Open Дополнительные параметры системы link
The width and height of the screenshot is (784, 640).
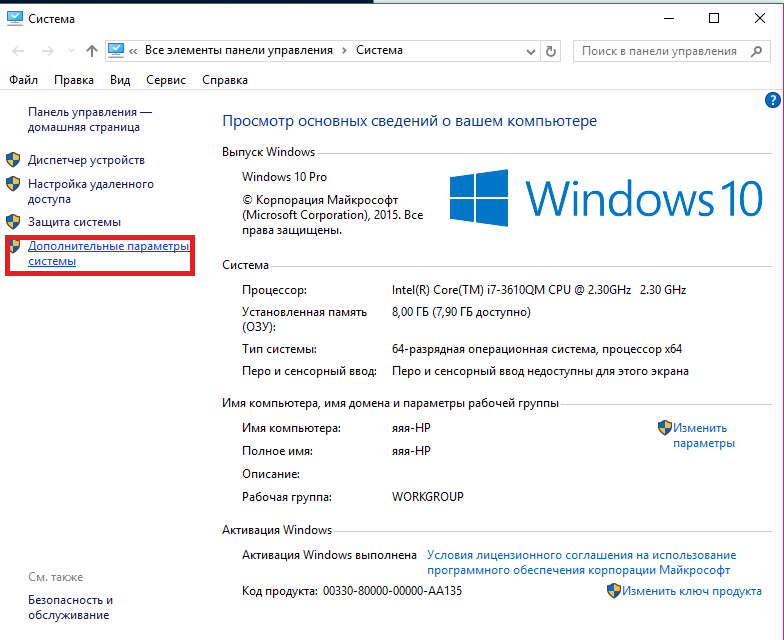[108, 254]
